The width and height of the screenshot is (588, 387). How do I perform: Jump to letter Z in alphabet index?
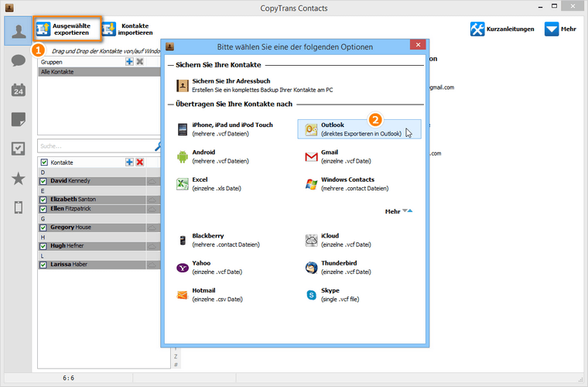click(x=176, y=357)
